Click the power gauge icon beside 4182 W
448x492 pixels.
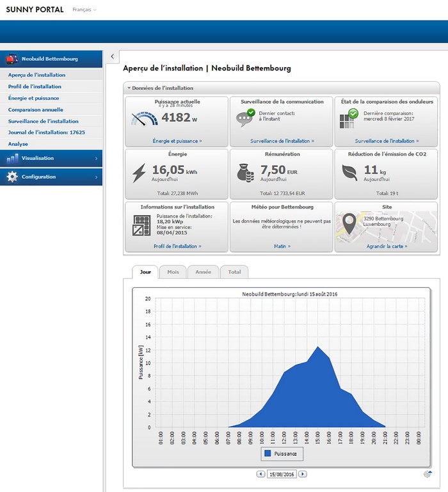click(145, 119)
